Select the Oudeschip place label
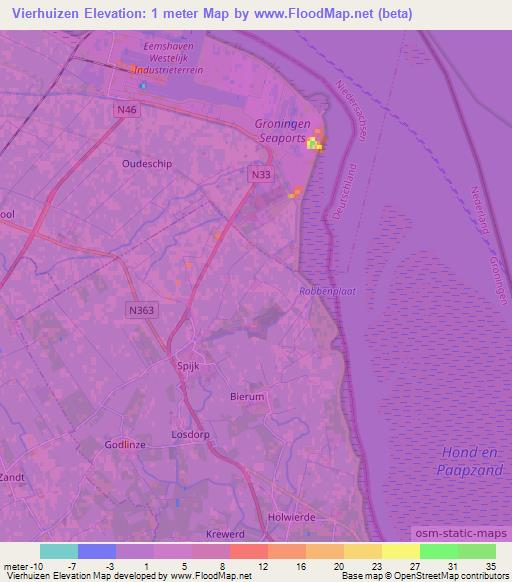The height and width of the screenshot is (582, 512). 147,164
